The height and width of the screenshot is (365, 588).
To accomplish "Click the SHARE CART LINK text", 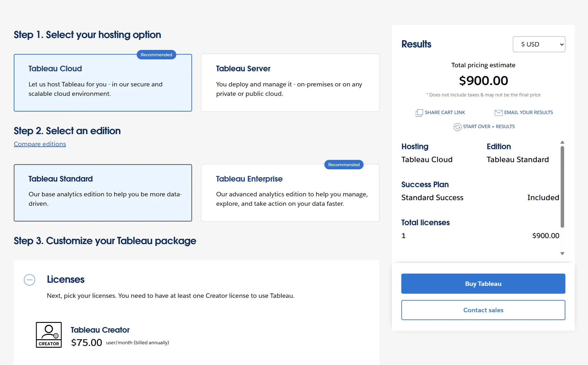I will [x=445, y=112].
